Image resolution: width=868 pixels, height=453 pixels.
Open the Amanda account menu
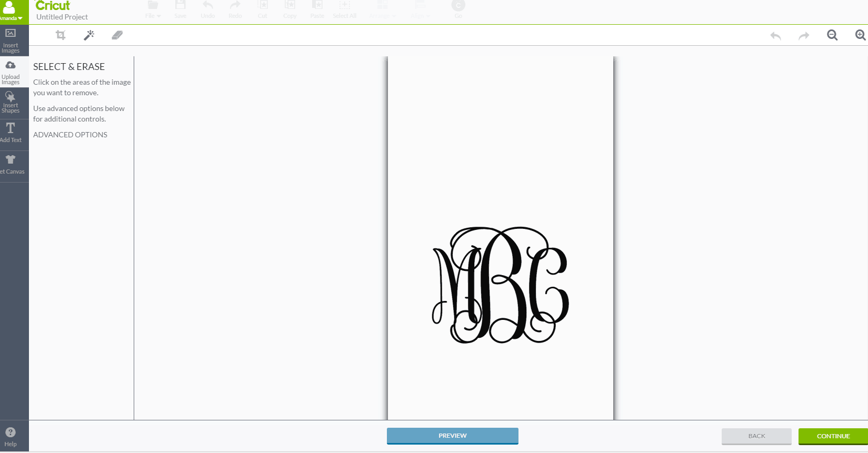11,11
